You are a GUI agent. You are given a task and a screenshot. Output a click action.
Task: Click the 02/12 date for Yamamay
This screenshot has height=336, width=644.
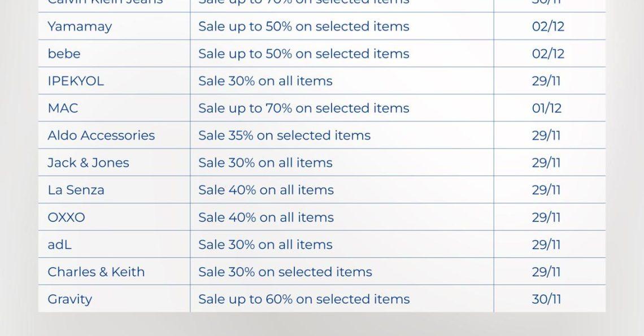[548, 27]
